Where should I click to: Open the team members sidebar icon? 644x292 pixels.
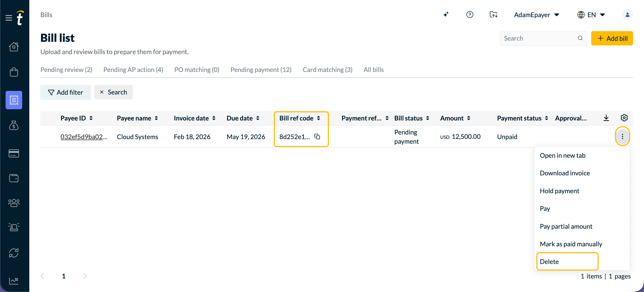(x=14, y=203)
